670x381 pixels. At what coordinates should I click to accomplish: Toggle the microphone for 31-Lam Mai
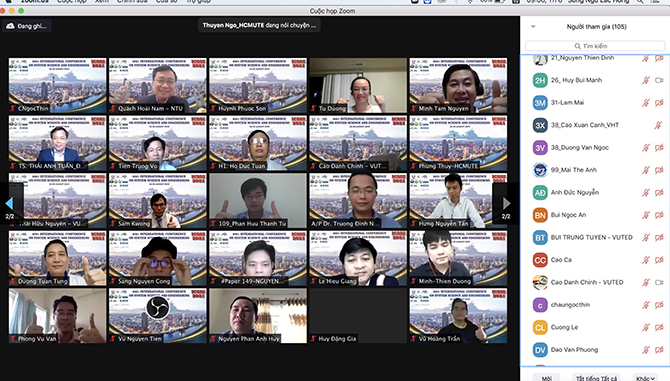click(x=646, y=103)
